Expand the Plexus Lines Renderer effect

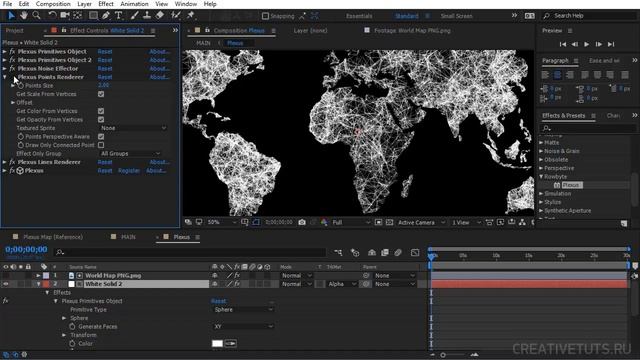click(5, 162)
